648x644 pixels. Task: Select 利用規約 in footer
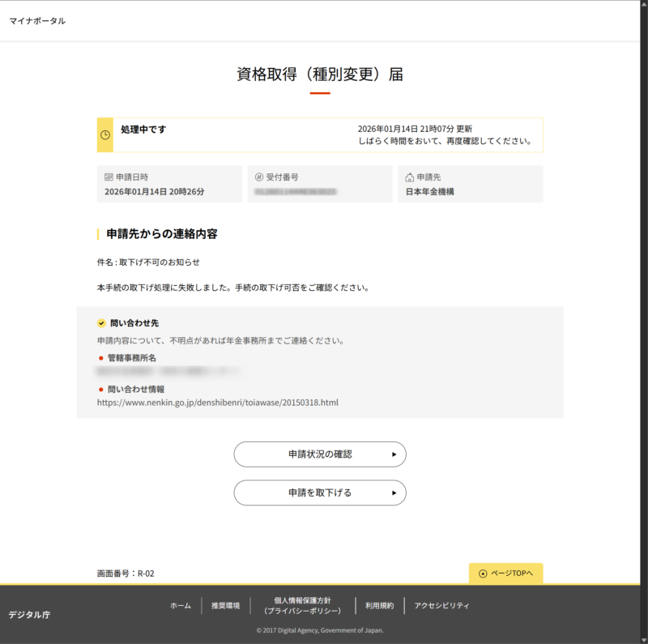pos(379,605)
